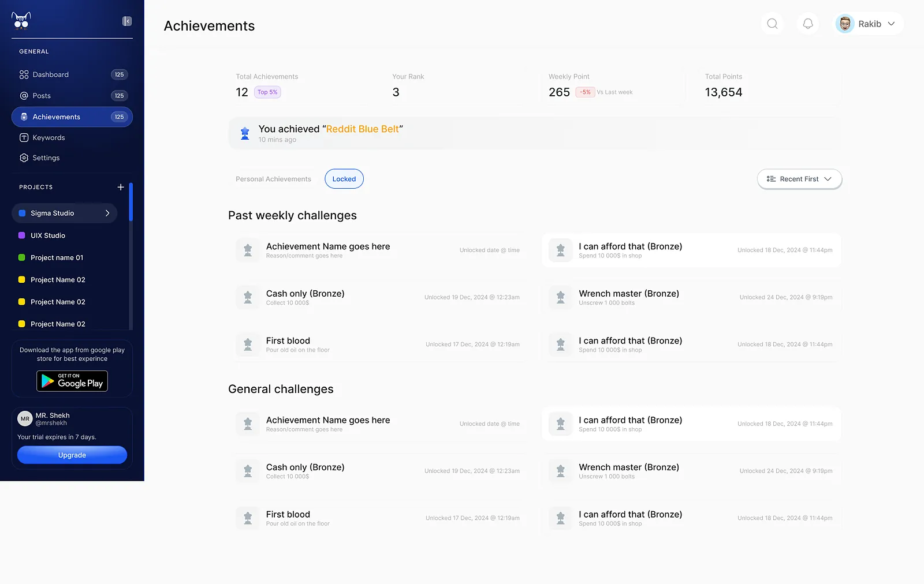The width and height of the screenshot is (924, 584).
Task: Click the Posts at-sign icon
Action: pos(24,96)
